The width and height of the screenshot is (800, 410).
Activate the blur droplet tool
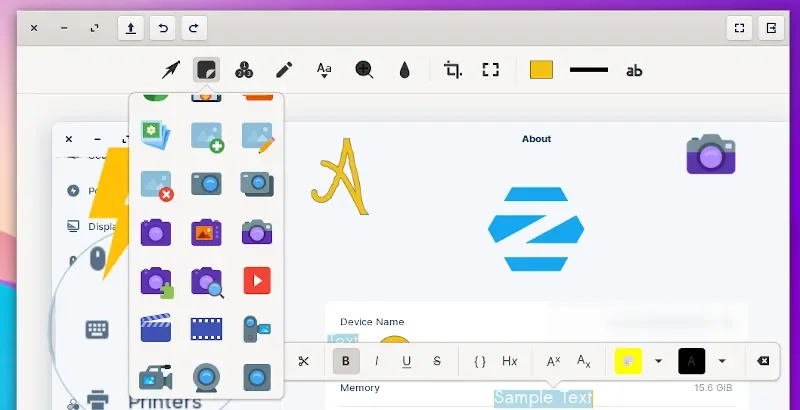405,70
